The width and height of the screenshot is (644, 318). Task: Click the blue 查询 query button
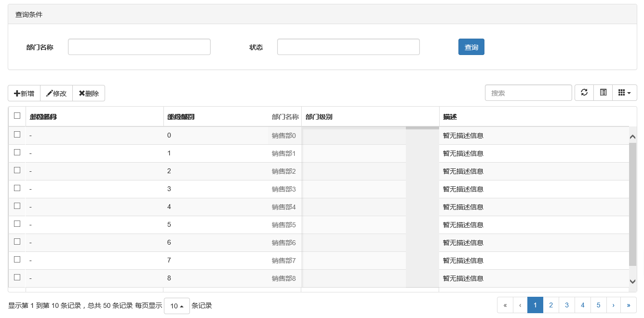471,47
